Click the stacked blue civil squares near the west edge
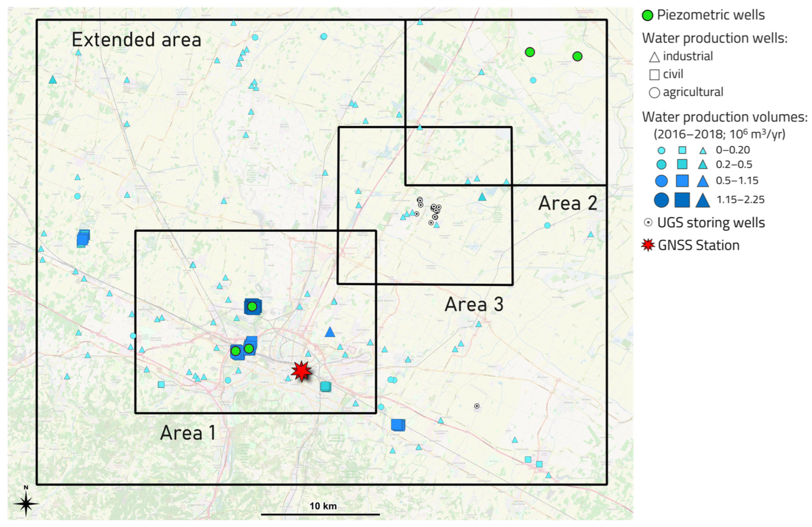 coord(83,238)
